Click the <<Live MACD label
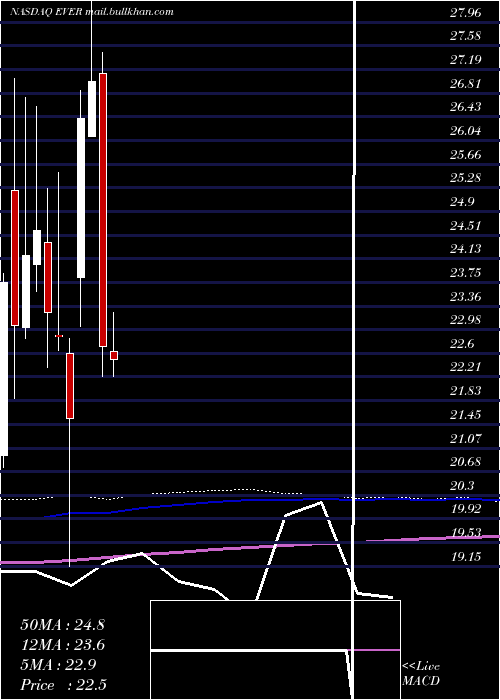This screenshot has height=700, width=500. tap(421, 674)
